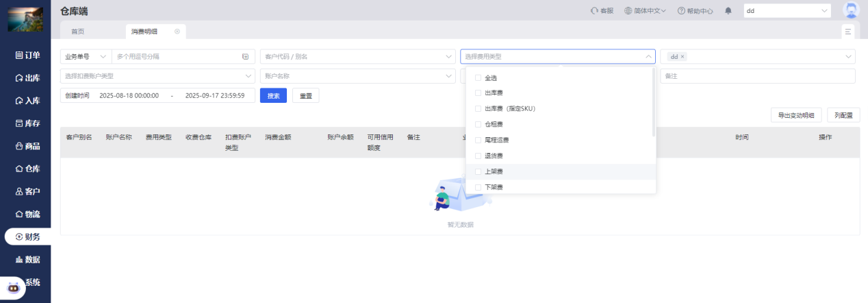Click the notification bell icon
The width and height of the screenshot is (868, 303).
[x=728, y=11]
